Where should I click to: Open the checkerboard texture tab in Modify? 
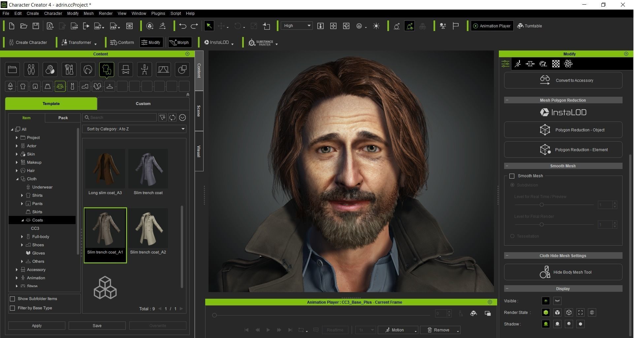[556, 64]
